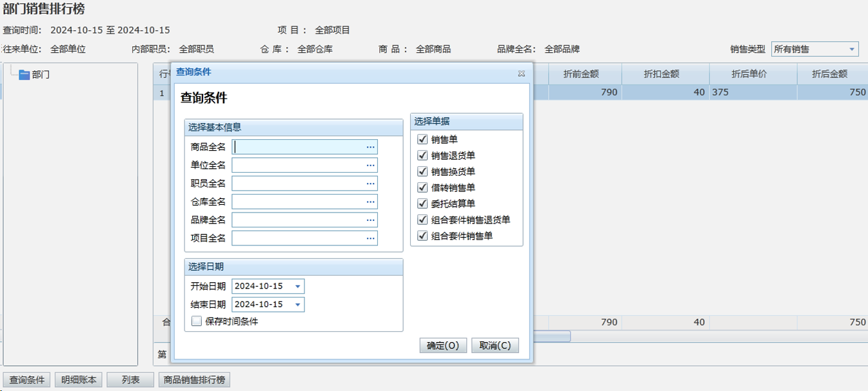Click ellipsis picker icon for 品牌全名

coord(370,220)
